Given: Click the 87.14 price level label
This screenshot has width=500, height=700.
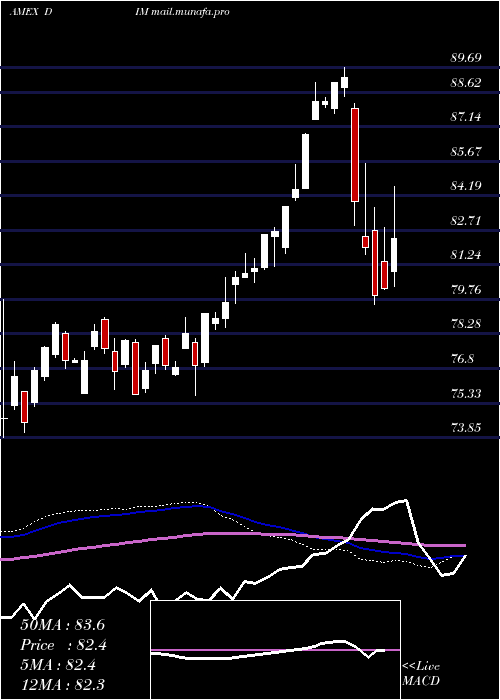Looking at the screenshot, I should pos(466,117).
